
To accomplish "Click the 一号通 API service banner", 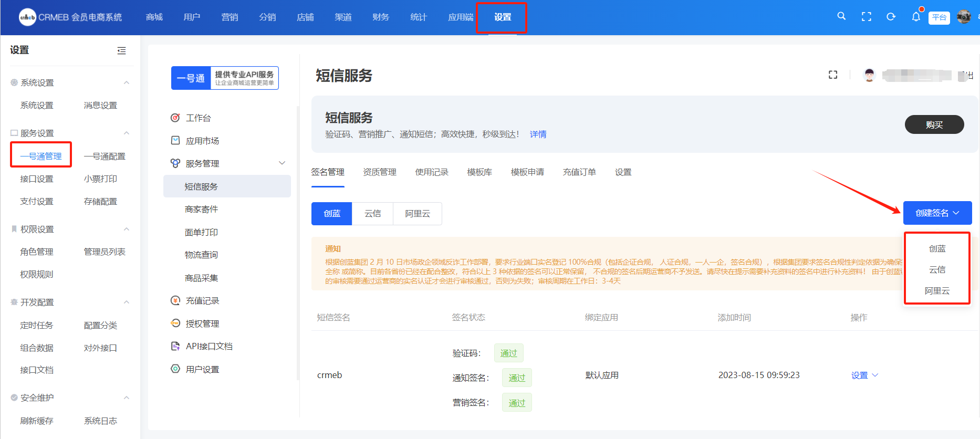I will (225, 78).
